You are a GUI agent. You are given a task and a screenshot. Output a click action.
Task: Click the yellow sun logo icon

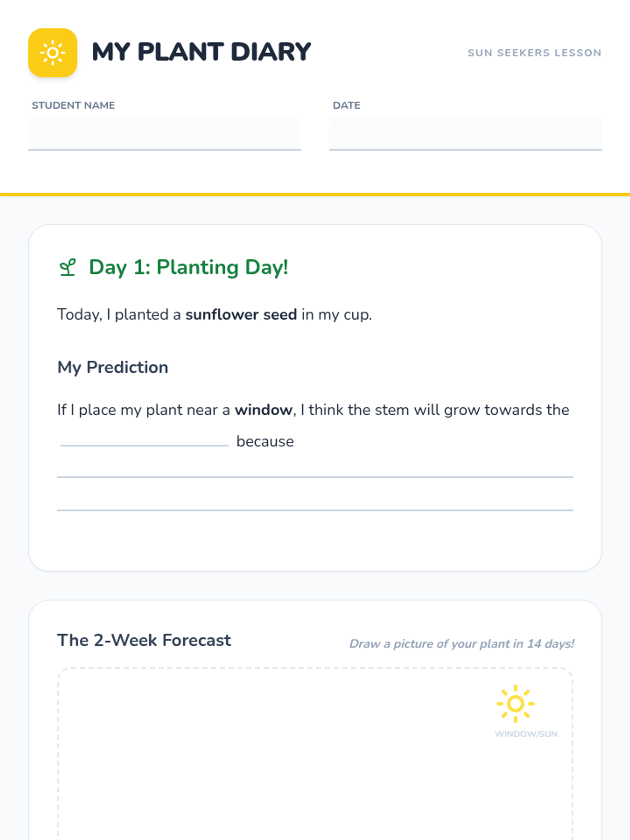tap(52, 52)
